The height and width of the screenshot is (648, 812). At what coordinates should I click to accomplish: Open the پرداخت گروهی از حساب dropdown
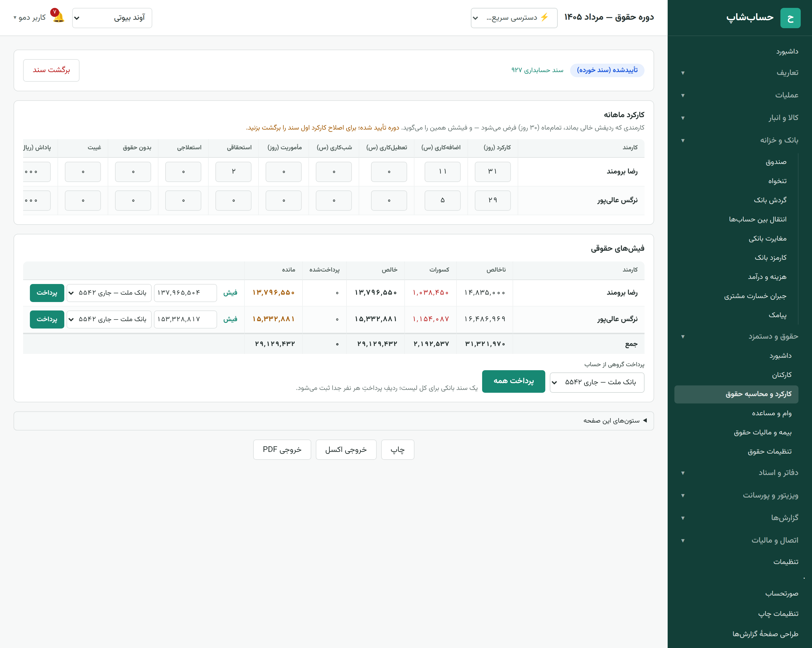(x=597, y=382)
